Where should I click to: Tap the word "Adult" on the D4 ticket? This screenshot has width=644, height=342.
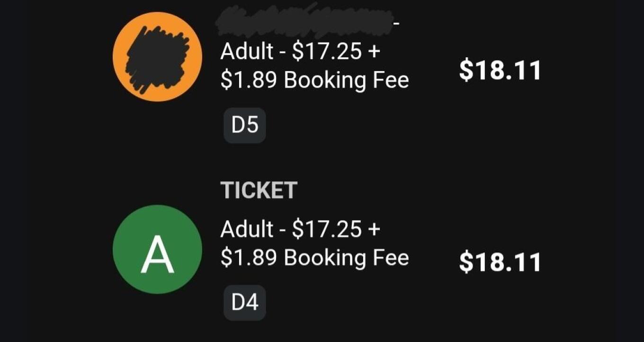[247, 230]
